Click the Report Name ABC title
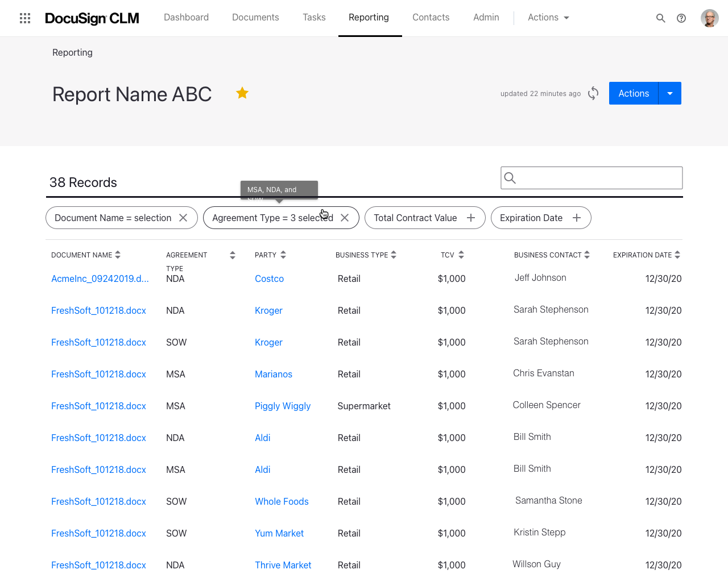The height and width of the screenshot is (582, 728). (132, 94)
